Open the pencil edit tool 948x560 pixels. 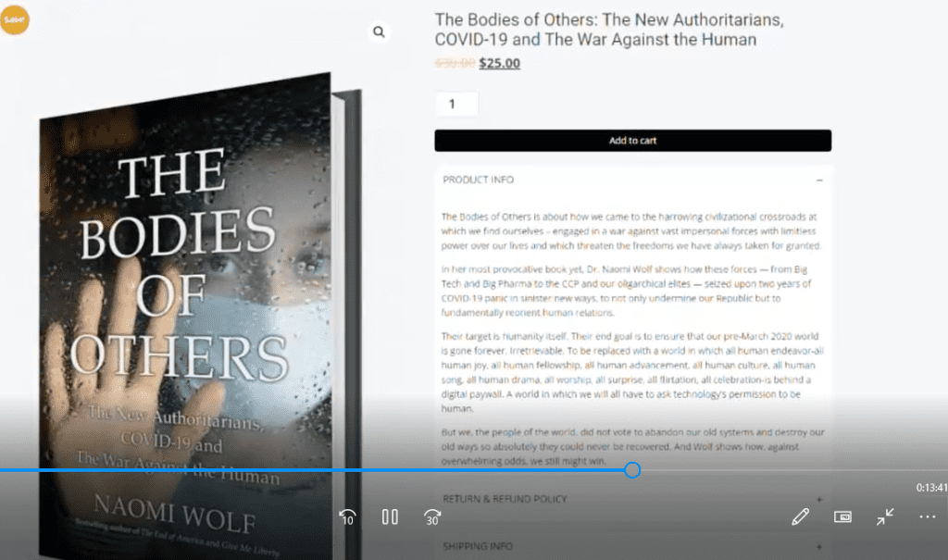[x=800, y=517]
